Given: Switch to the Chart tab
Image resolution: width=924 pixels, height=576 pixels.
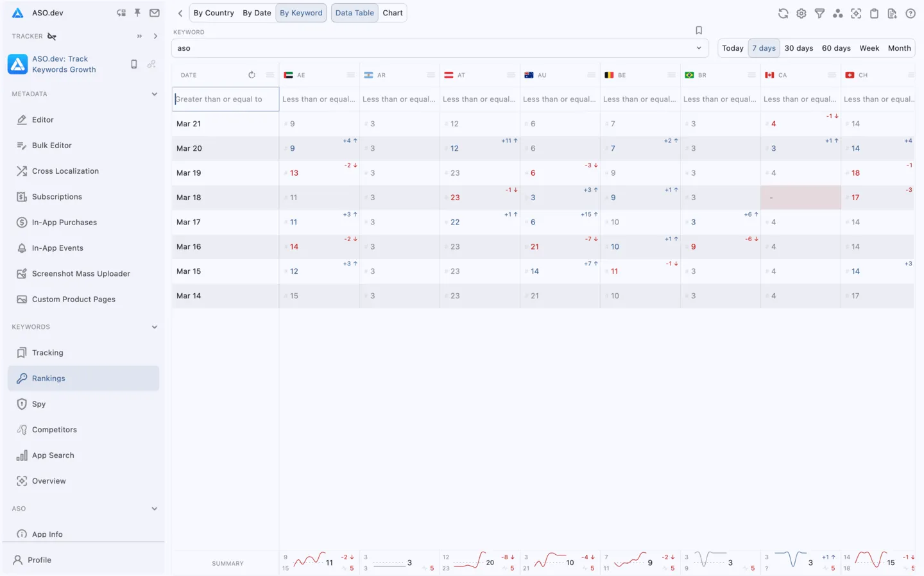Looking at the screenshot, I should 392,12.
